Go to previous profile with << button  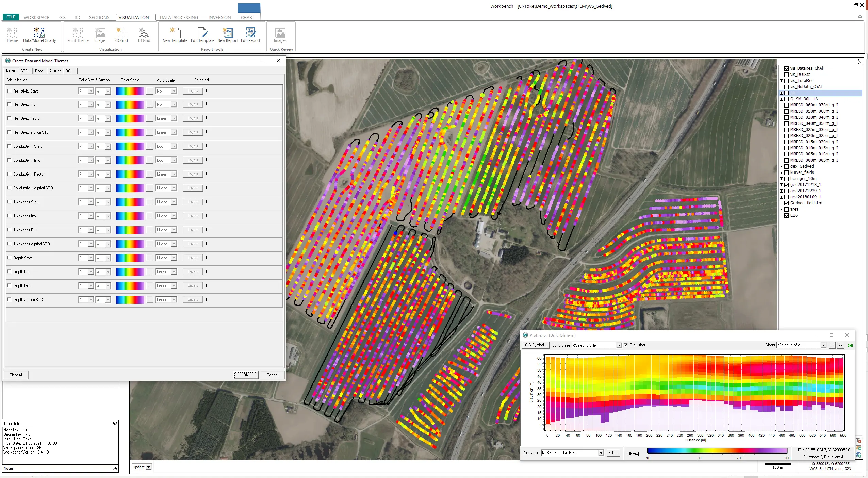832,345
